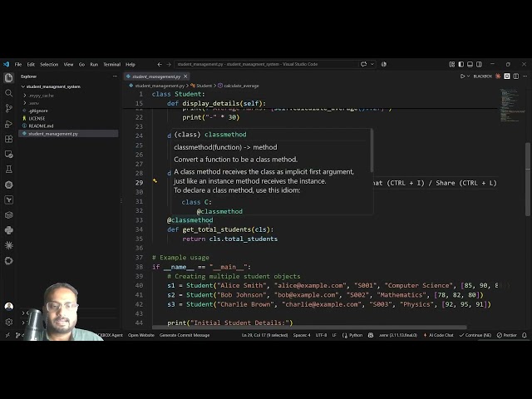
Task: Open the Extensions view
Action: tap(9, 139)
